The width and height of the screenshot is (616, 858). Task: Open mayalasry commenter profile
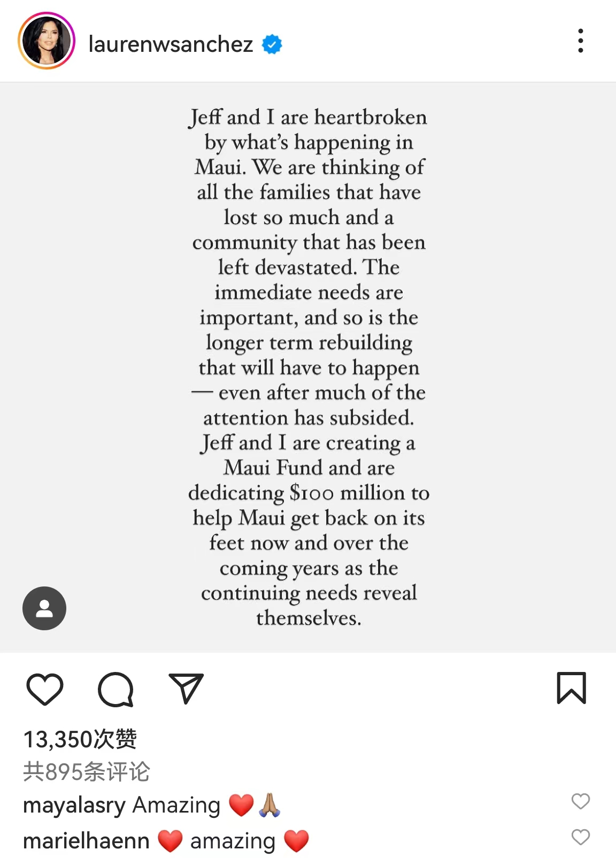pos(74,805)
